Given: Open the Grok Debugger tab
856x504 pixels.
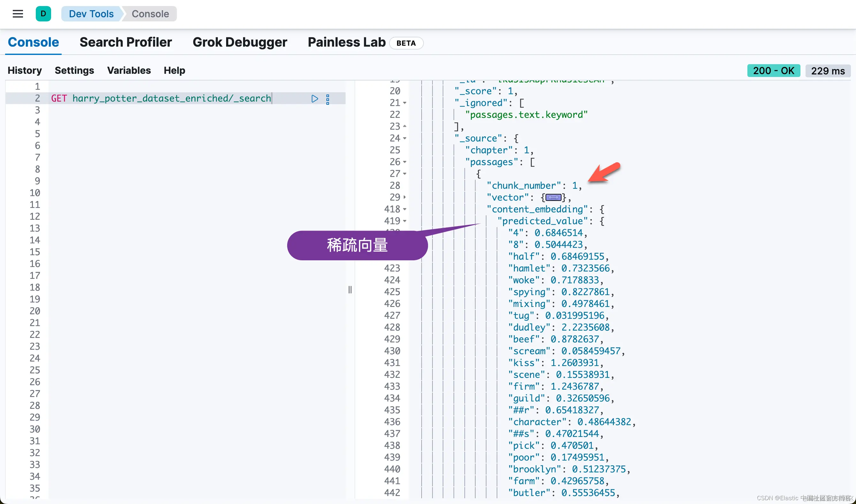Looking at the screenshot, I should 240,42.
